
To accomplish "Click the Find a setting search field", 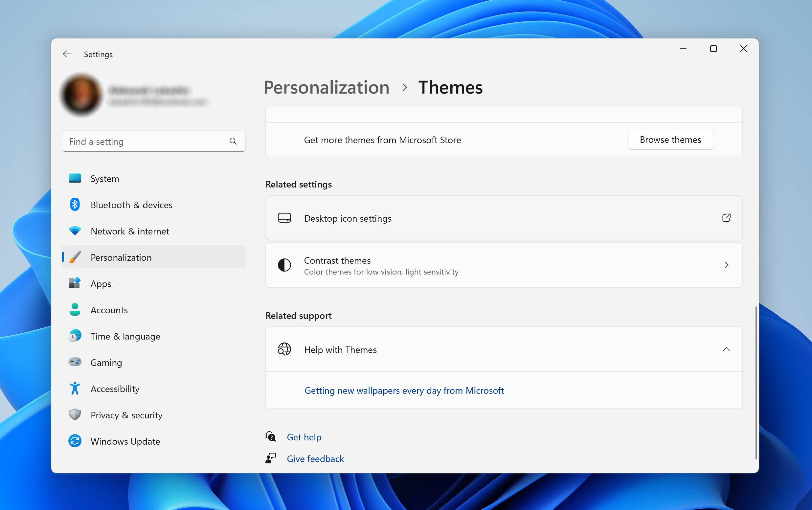I will pyautogui.click(x=153, y=141).
